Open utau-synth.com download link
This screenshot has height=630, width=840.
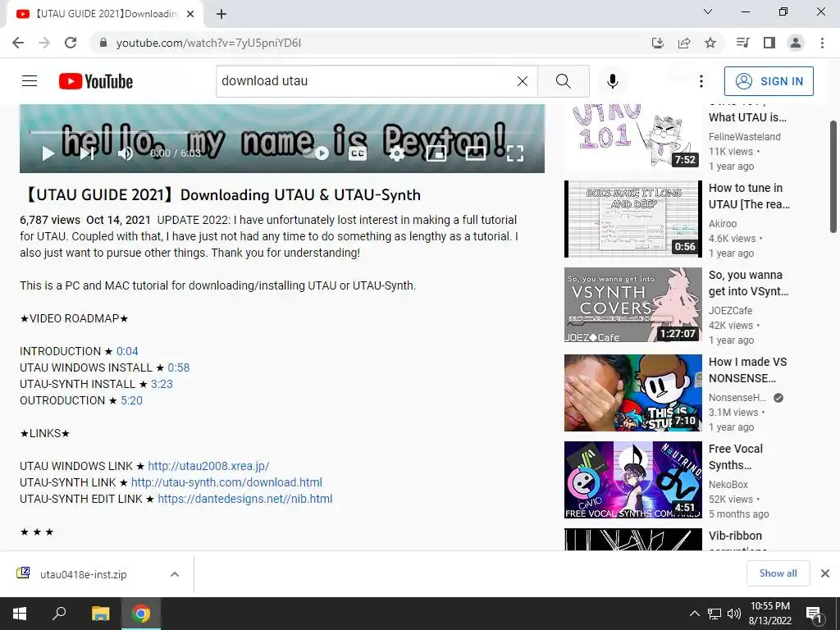pyautogui.click(x=226, y=482)
